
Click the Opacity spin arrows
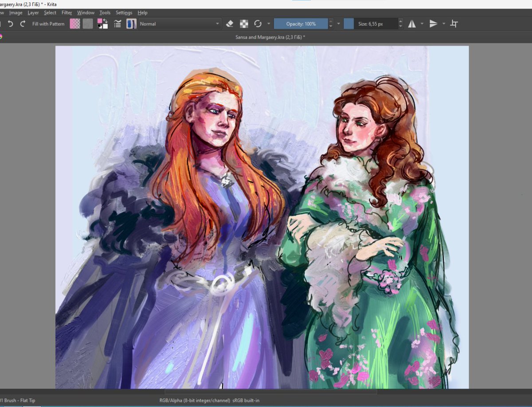click(x=331, y=24)
